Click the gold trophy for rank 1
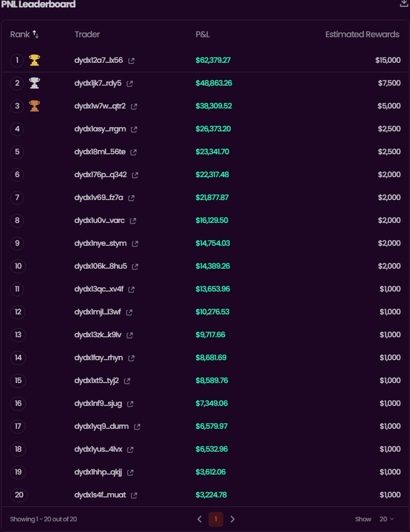 tap(35, 60)
